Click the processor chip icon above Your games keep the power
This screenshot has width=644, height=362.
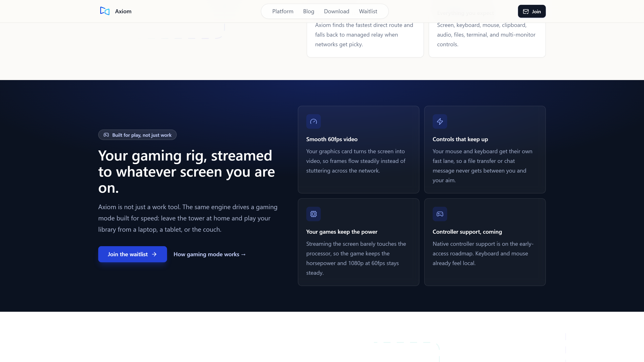(314, 214)
